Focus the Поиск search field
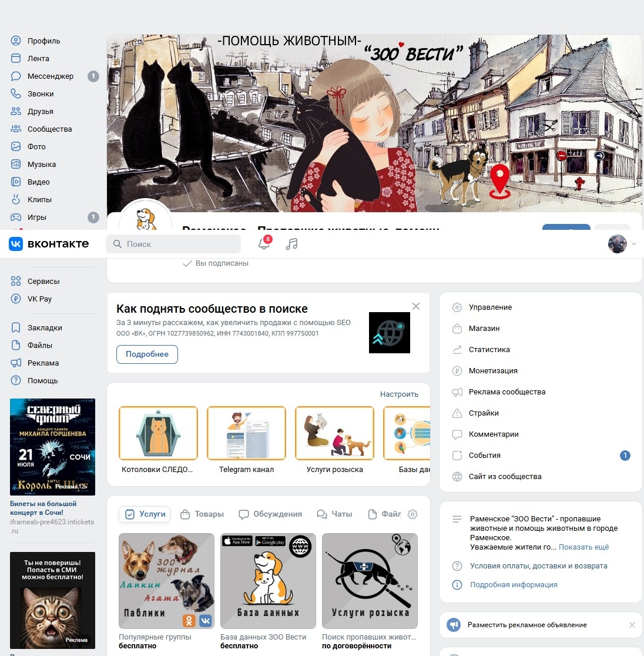Viewport: 644px width, 656px height. [173, 244]
